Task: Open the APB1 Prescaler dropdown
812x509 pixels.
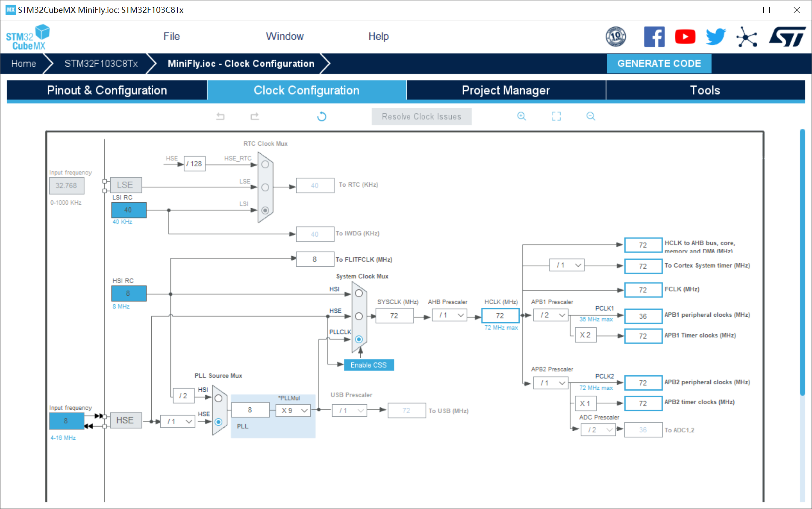Action: [x=551, y=315]
